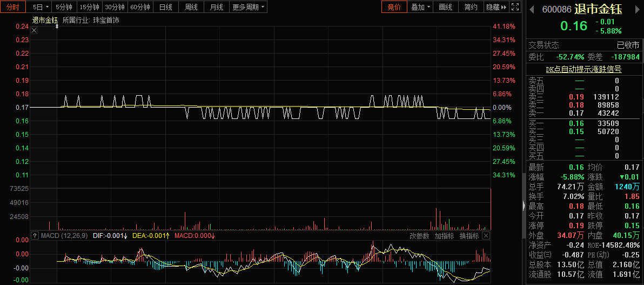Image resolution: width=644 pixels, height=285 pixels.
Task: Switch to 日线 daily chart
Action: coord(165,7)
